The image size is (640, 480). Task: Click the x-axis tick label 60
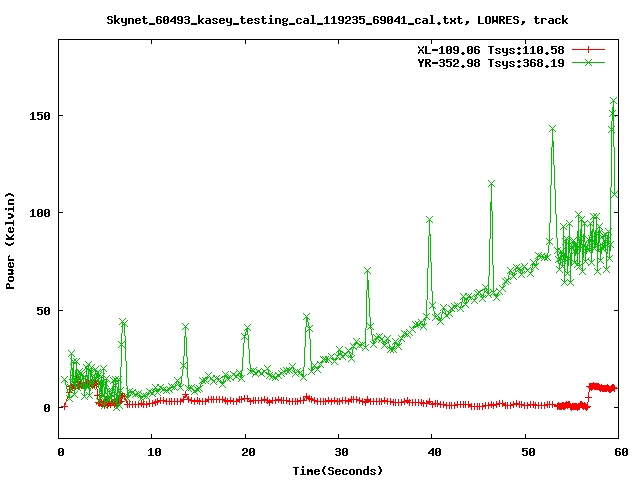tap(621, 452)
